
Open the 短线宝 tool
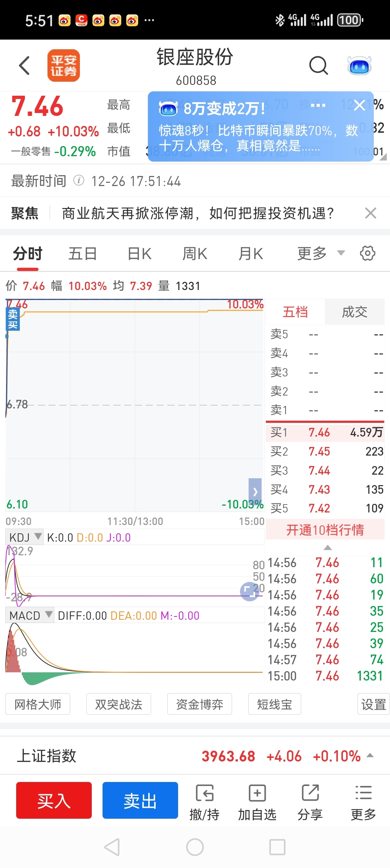pyautogui.click(x=275, y=704)
